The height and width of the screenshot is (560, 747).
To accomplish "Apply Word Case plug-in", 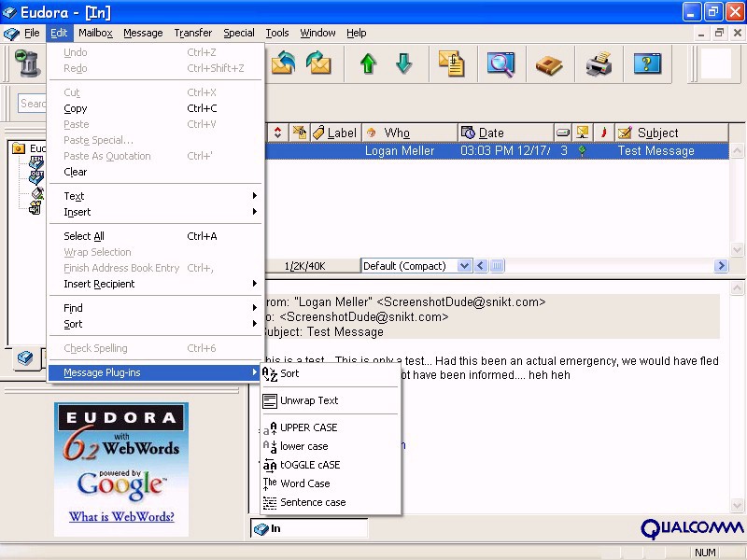I will click(331, 483).
